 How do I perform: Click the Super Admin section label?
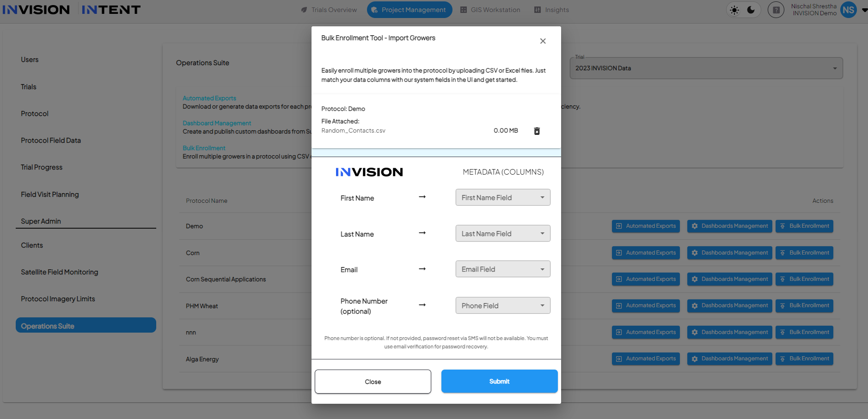point(41,221)
